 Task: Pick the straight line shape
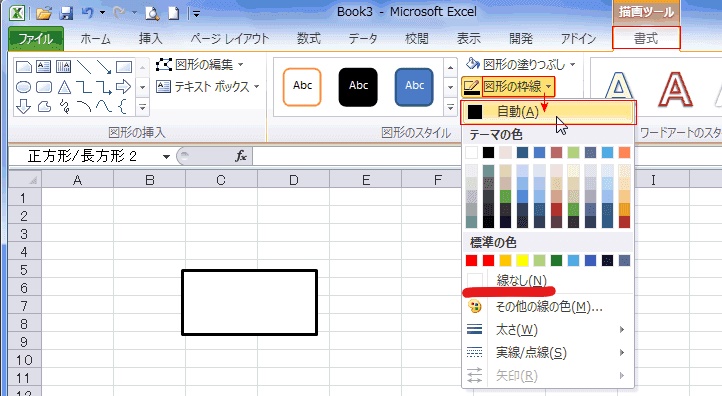(x=84, y=67)
